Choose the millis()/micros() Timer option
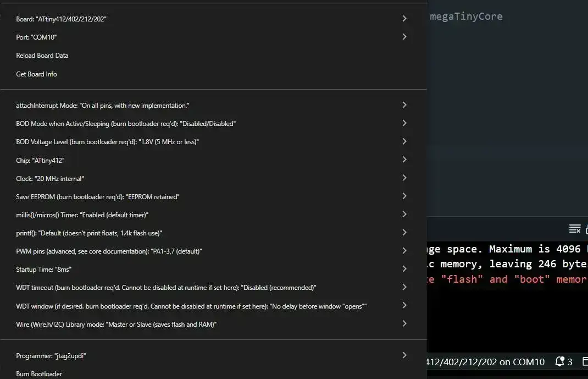Image resolution: width=588 pixels, height=379 pixels. point(82,215)
